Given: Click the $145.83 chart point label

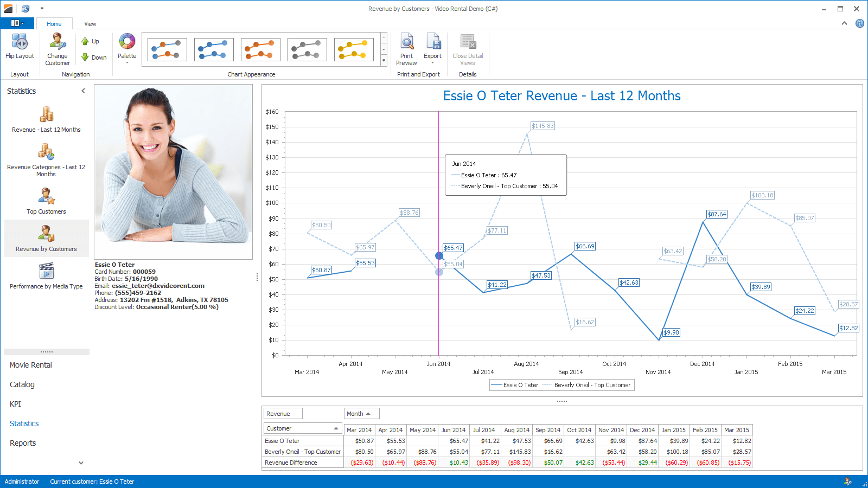Looking at the screenshot, I should [x=542, y=126].
